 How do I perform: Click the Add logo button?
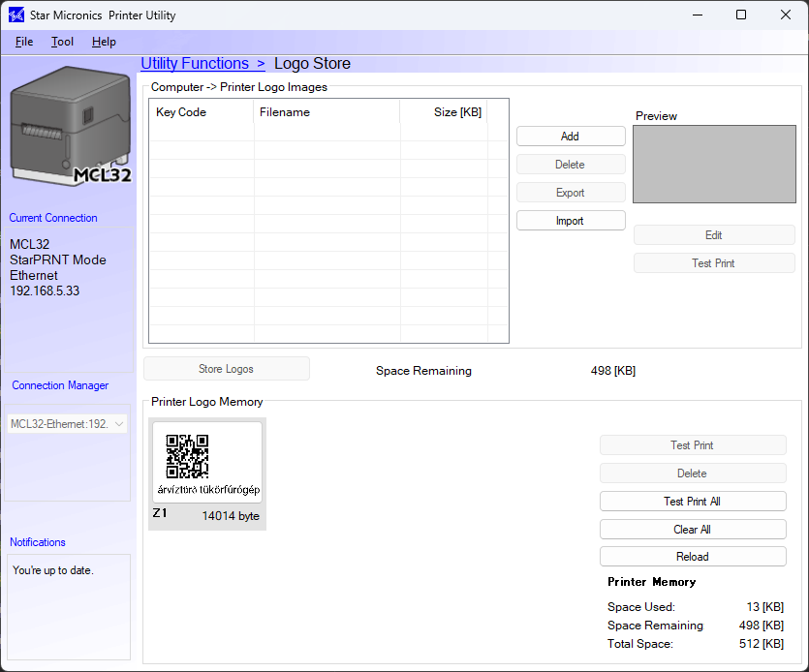point(571,137)
